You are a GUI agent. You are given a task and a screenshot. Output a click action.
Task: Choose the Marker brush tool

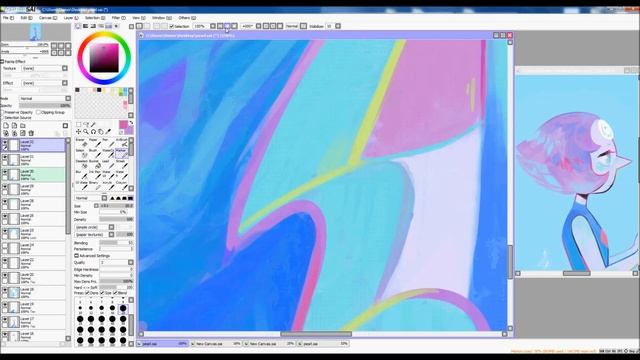[121, 153]
